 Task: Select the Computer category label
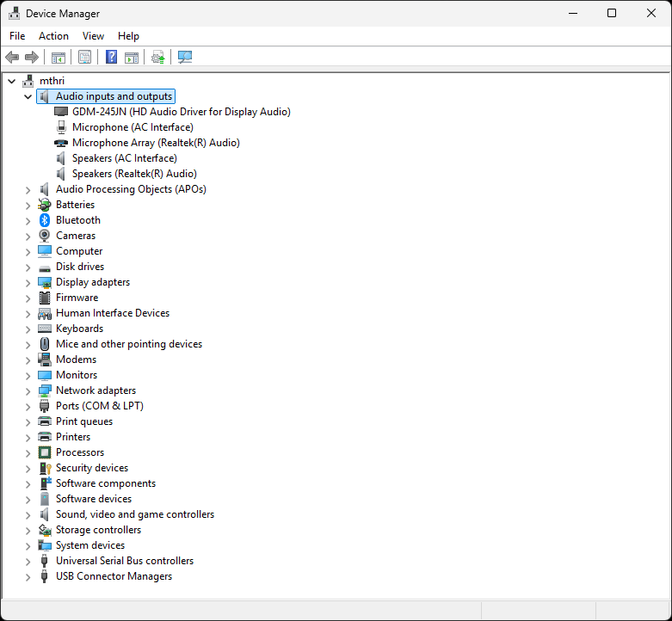coord(79,251)
